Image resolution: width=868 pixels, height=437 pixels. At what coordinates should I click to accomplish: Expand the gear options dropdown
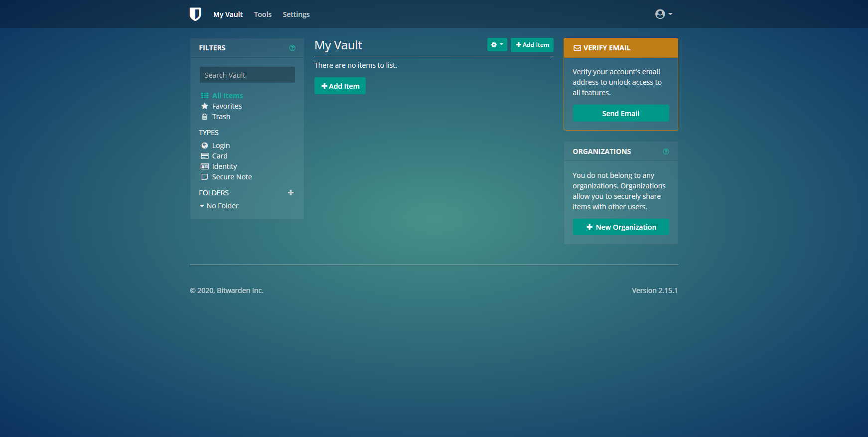click(x=497, y=45)
